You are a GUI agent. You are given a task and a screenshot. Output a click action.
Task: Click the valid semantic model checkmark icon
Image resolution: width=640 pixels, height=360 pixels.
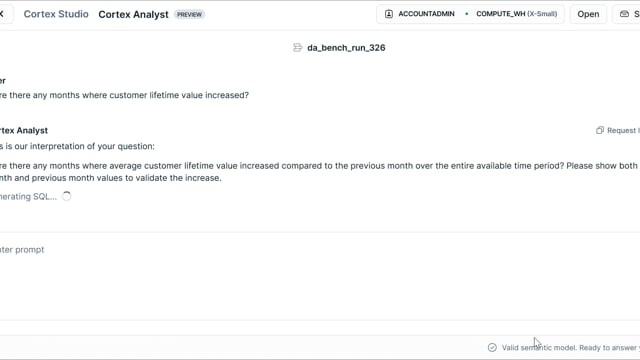pos(492,347)
